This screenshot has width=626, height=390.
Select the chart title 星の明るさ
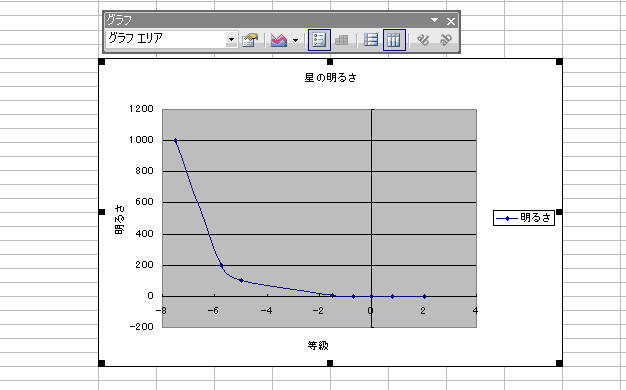coord(330,78)
